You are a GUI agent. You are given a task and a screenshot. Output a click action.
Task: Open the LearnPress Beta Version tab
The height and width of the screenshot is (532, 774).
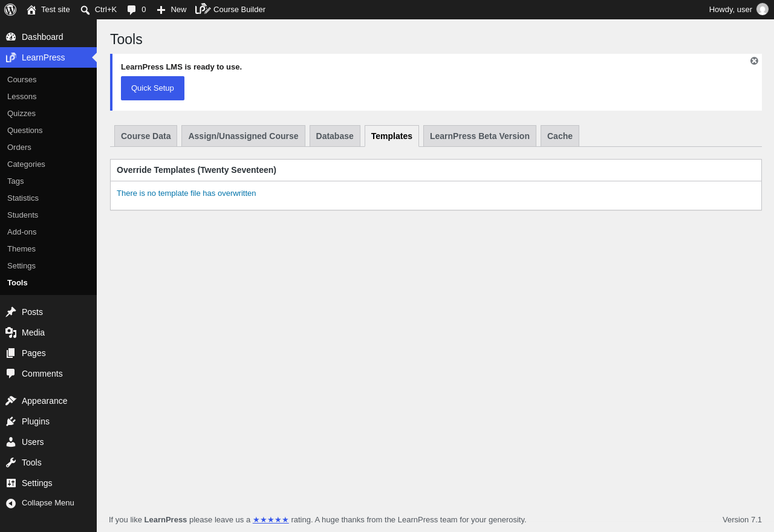(480, 136)
